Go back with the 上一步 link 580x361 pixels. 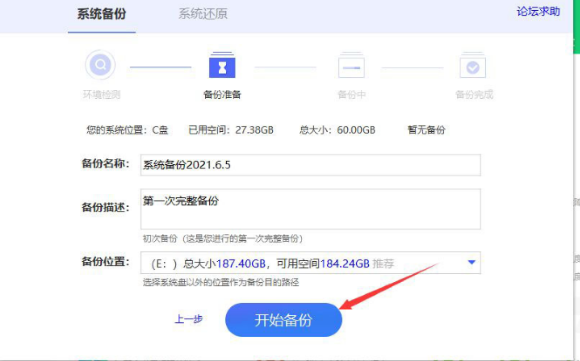(x=189, y=319)
